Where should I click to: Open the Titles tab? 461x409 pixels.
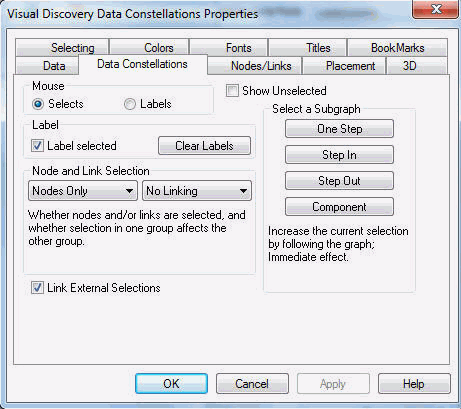308,48
